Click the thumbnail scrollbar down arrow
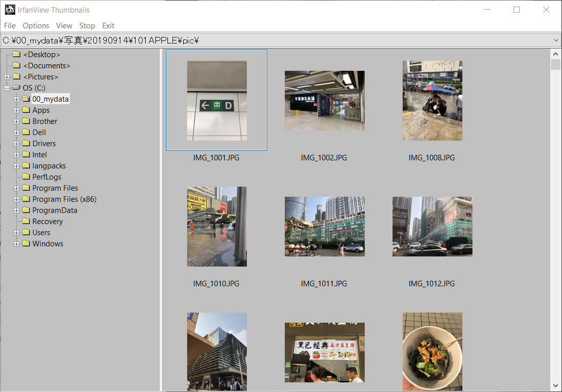The image size is (562, 392). pyautogui.click(x=555, y=385)
